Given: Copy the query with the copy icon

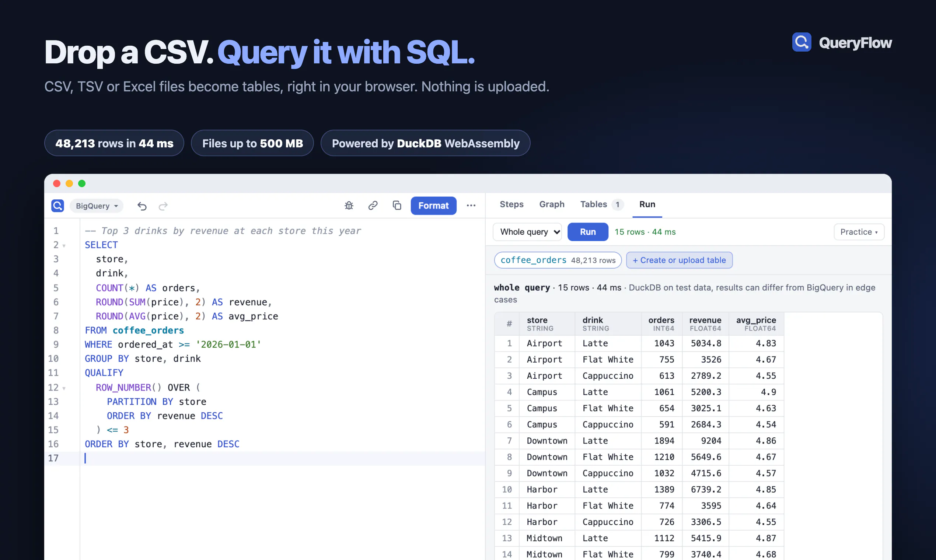Looking at the screenshot, I should coord(397,206).
